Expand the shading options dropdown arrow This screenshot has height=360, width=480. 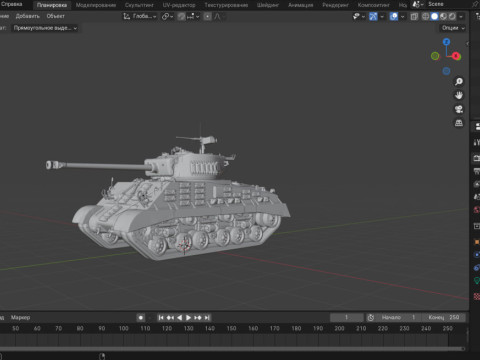461,16
